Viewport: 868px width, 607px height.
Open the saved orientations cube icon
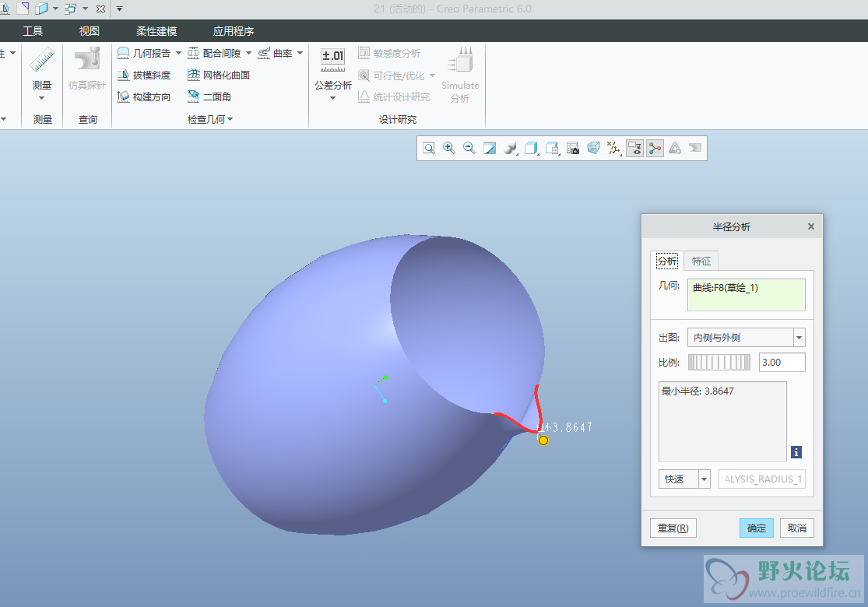point(532,149)
